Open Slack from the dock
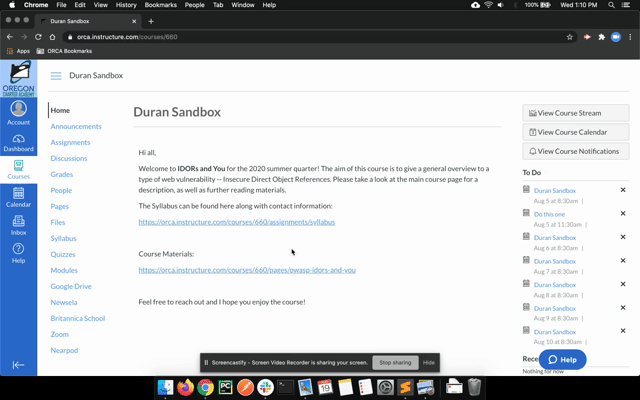 coord(265,387)
